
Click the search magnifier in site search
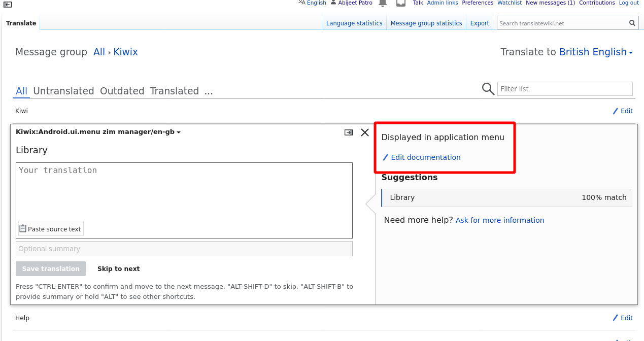(632, 23)
